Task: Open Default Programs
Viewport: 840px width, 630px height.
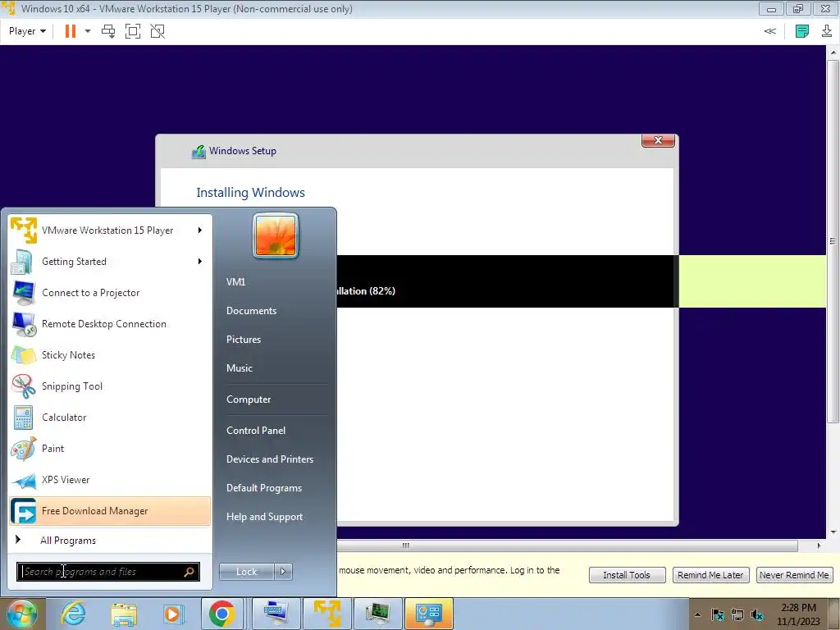Action: 264,488
